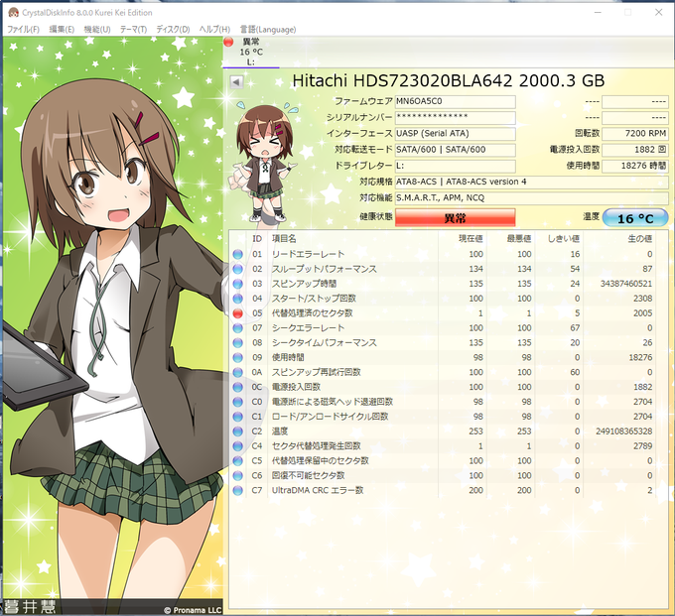
Task: Click the status icon for 03 スピンアップ時間
Action: click(x=237, y=284)
